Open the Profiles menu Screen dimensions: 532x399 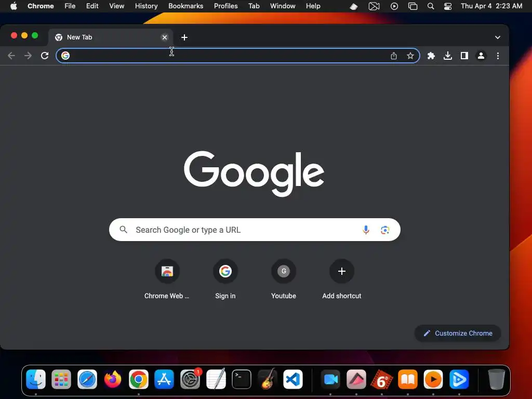[x=226, y=6]
